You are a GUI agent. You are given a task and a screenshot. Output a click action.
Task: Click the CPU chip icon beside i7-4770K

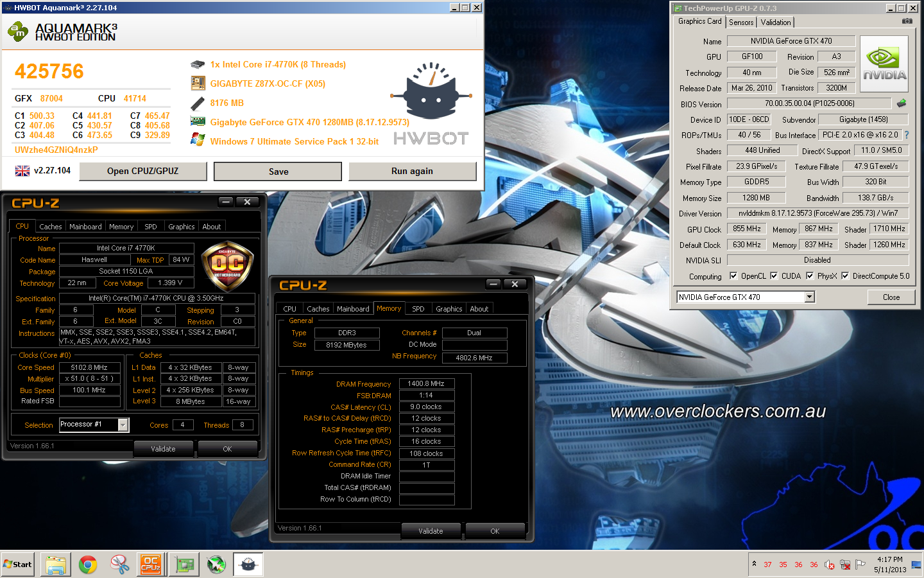point(198,65)
